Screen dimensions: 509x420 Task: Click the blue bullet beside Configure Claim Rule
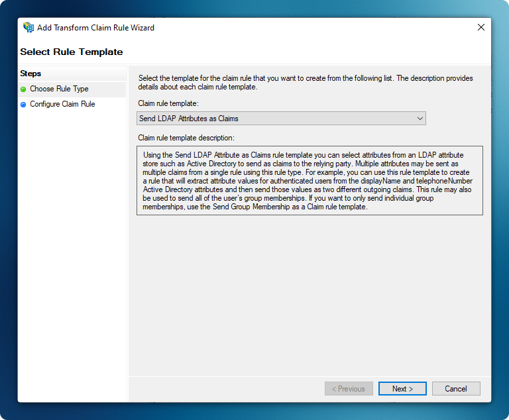point(23,105)
